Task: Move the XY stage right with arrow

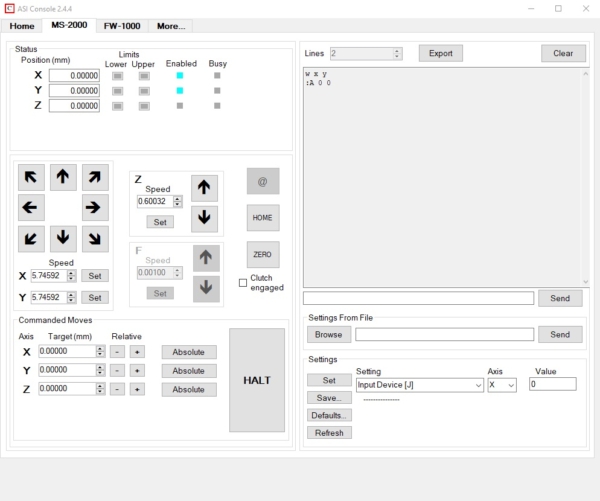Action: click(x=95, y=207)
